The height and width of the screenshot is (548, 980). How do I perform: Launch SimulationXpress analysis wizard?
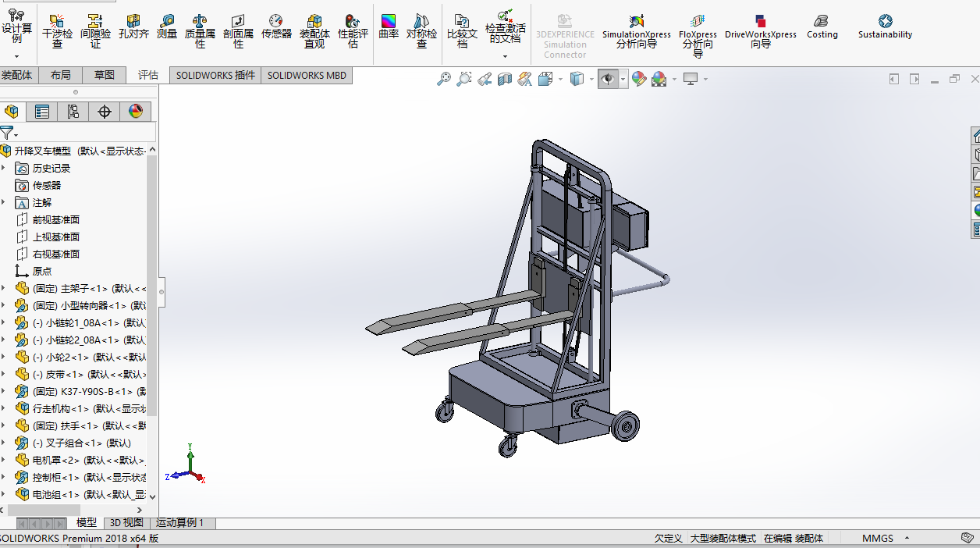click(636, 31)
